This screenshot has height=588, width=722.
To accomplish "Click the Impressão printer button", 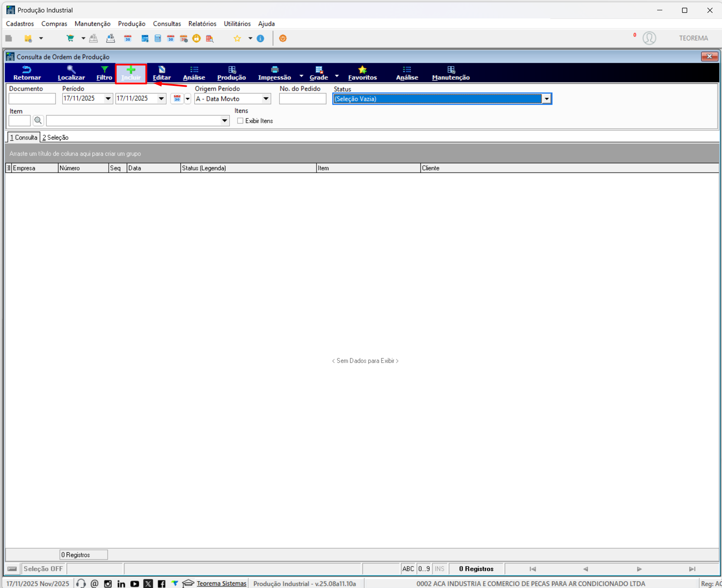I will coord(274,73).
